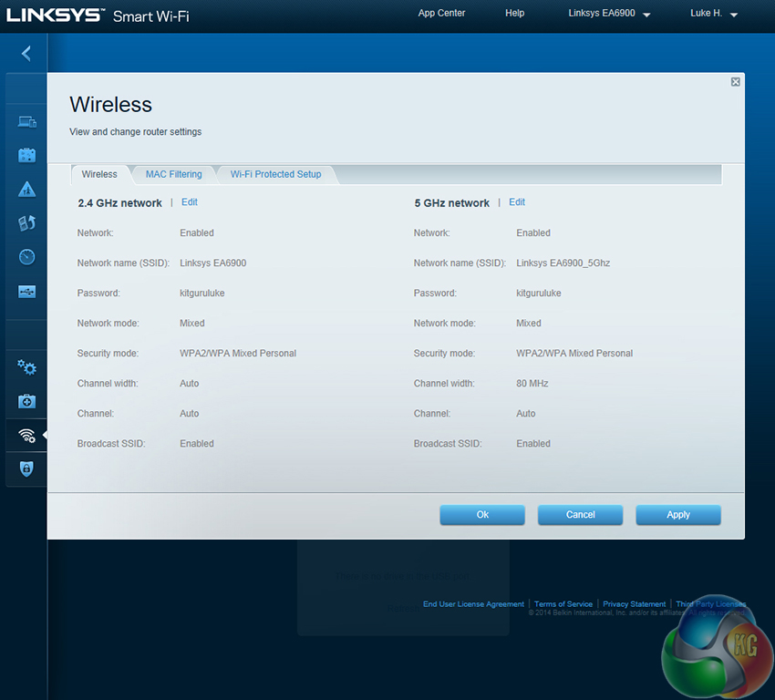Viewport: 775px width, 700px height.
Task: Switch to the Wi-Fi Protected Setup tab
Action: click(275, 174)
